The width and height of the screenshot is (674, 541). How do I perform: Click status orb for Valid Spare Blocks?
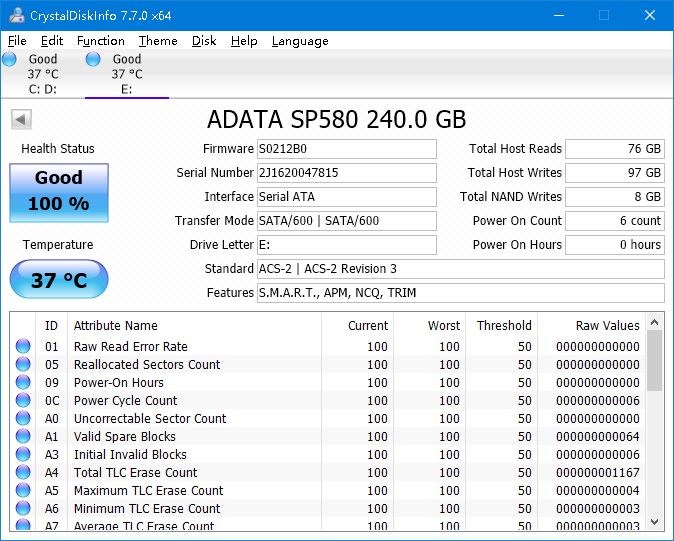(23, 436)
